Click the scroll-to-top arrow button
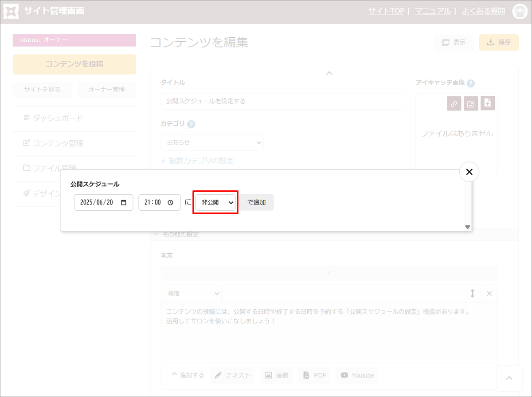Screen dimensions: 532x397 point(509,378)
